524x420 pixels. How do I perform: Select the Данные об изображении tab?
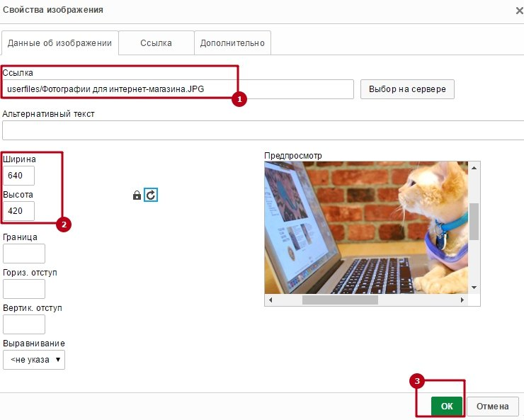59,43
